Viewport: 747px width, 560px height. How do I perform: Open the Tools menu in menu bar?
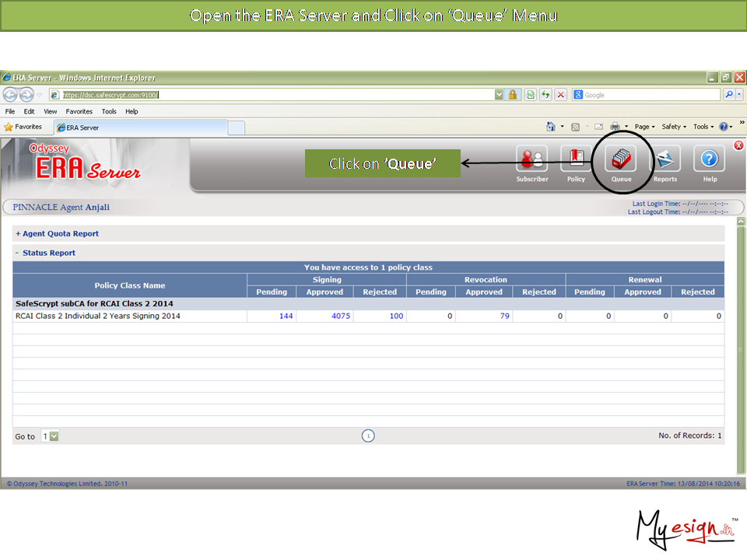click(109, 111)
